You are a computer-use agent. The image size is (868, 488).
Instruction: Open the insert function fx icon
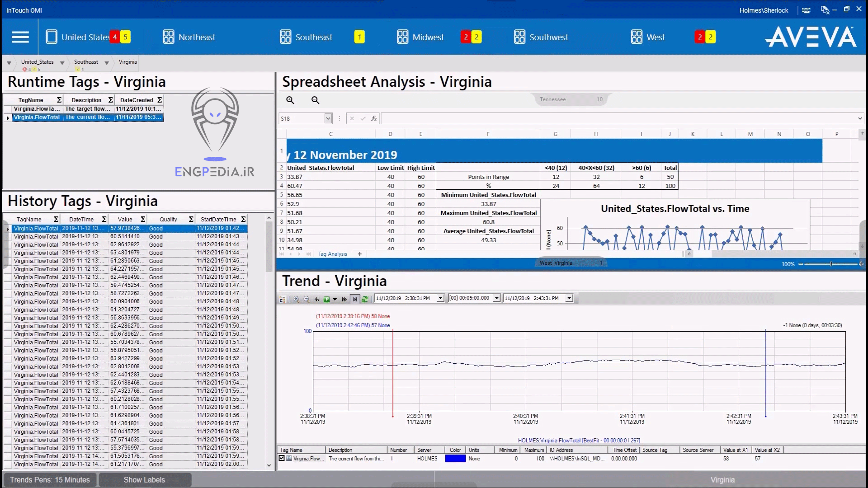[374, 118]
